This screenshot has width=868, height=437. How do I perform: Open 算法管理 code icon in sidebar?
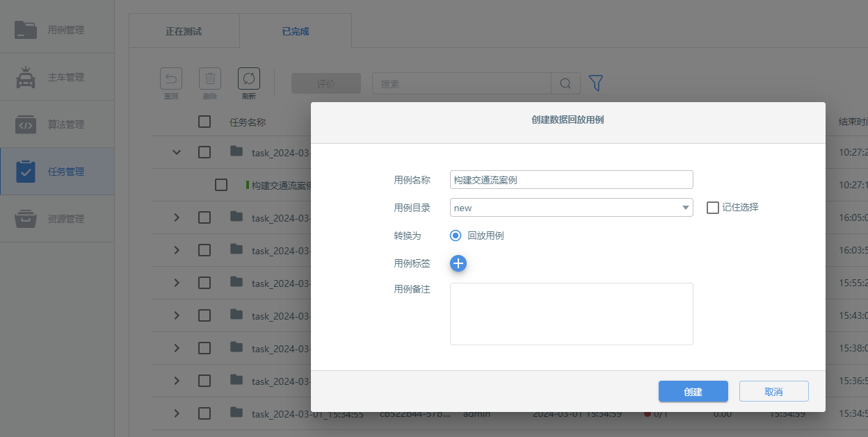pyautogui.click(x=26, y=124)
